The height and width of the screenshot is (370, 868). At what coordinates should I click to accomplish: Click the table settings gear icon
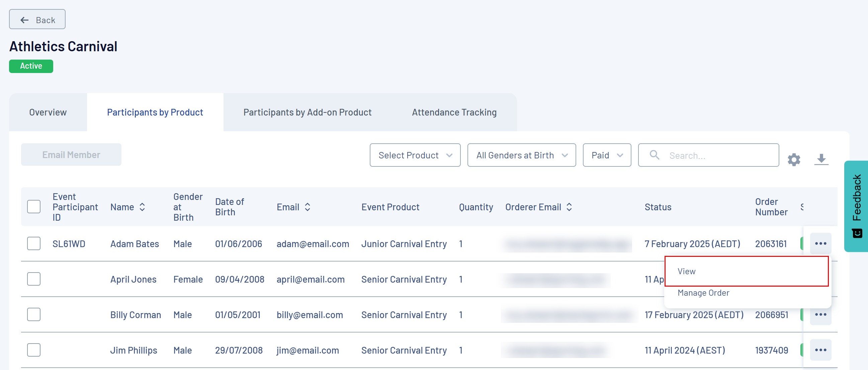point(793,159)
